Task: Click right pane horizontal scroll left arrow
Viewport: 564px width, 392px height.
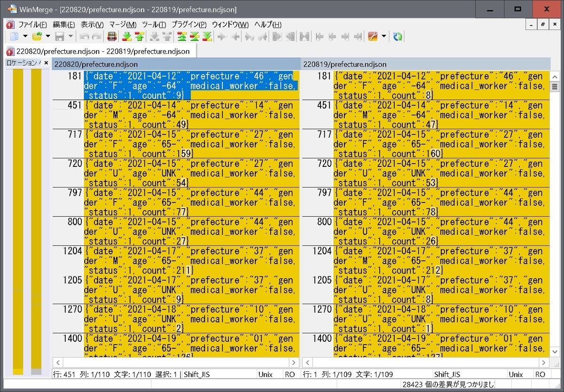Action: point(307,362)
